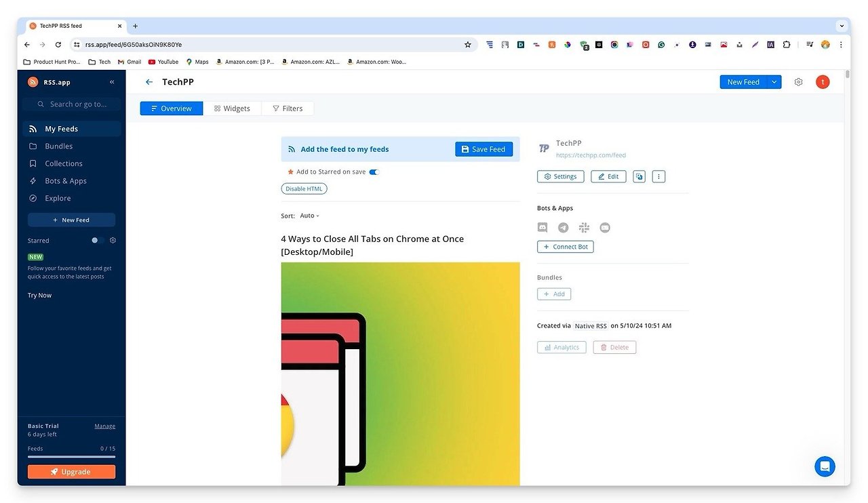868x503 pixels.
Task: Open Chrome three-dot menu
Action: (x=841, y=45)
